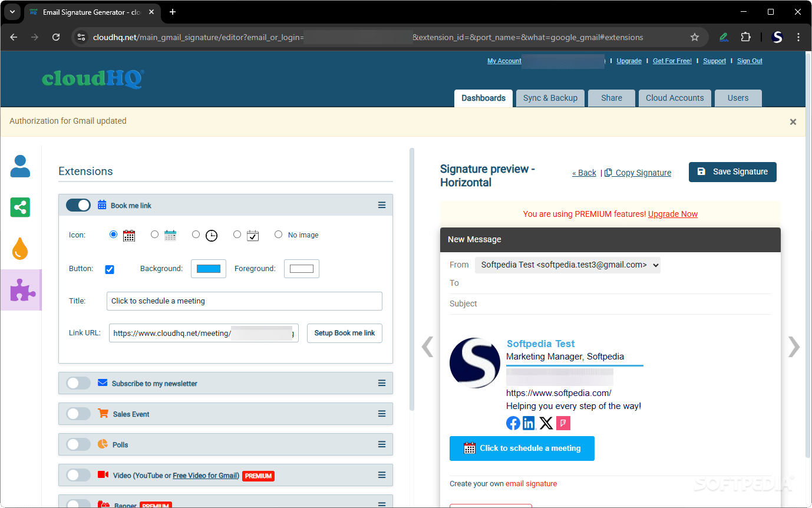This screenshot has width=812, height=508.
Task: Click the X icon in signature preview
Action: 546,423
